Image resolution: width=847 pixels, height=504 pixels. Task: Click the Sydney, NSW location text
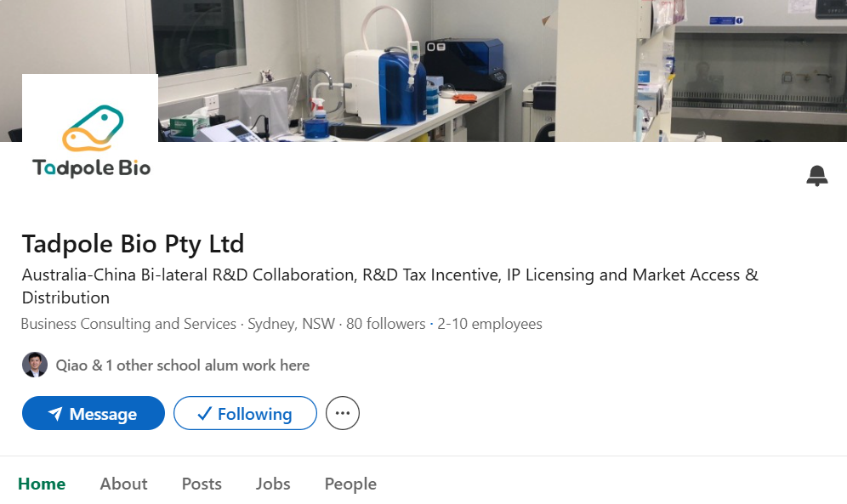coord(291,324)
